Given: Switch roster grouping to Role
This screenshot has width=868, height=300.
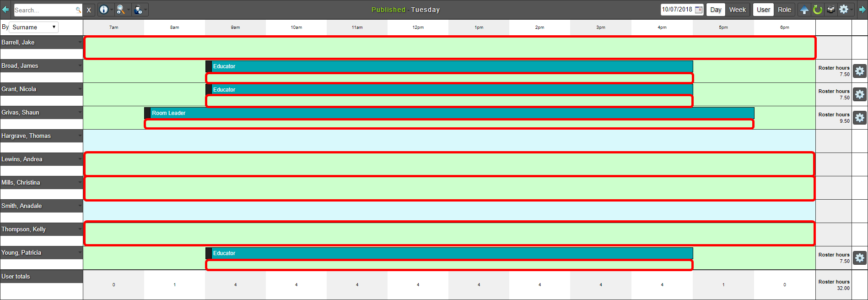Looking at the screenshot, I should coord(784,10).
